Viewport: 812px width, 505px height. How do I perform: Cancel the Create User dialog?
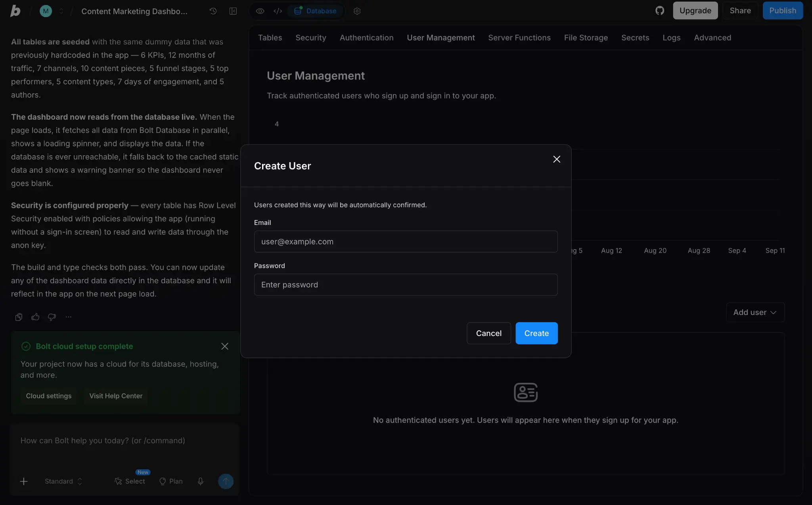coord(488,333)
